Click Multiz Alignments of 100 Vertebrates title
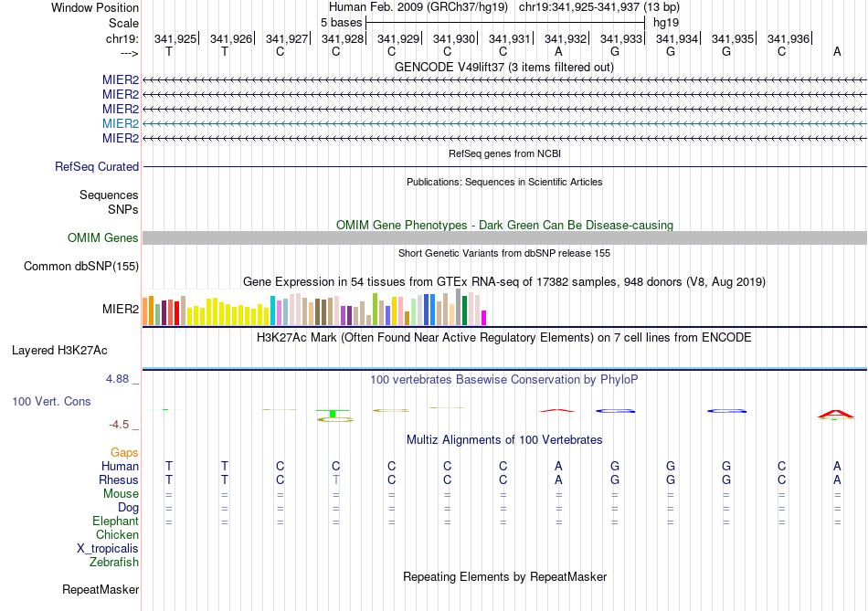The height and width of the screenshot is (611, 868). point(504,440)
